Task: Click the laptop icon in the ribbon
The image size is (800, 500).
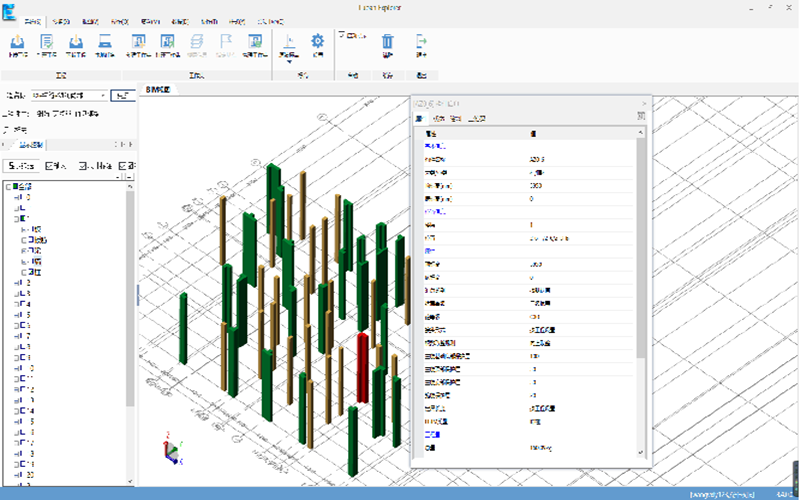Action: pos(105,41)
